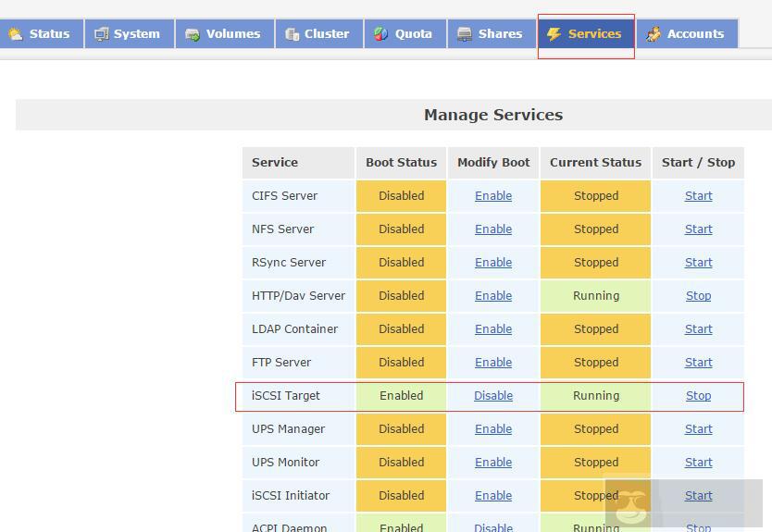Open the Volumes tab

(232, 34)
